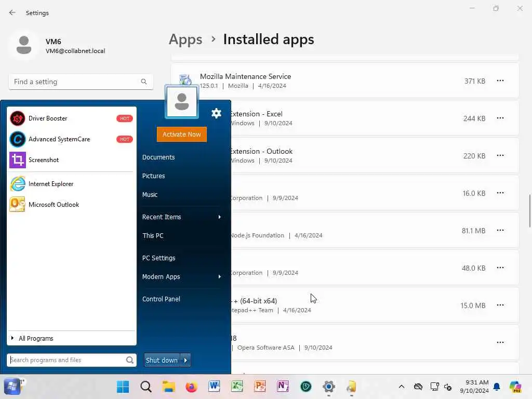Click the cloud sync tray icon

(x=418, y=387)
